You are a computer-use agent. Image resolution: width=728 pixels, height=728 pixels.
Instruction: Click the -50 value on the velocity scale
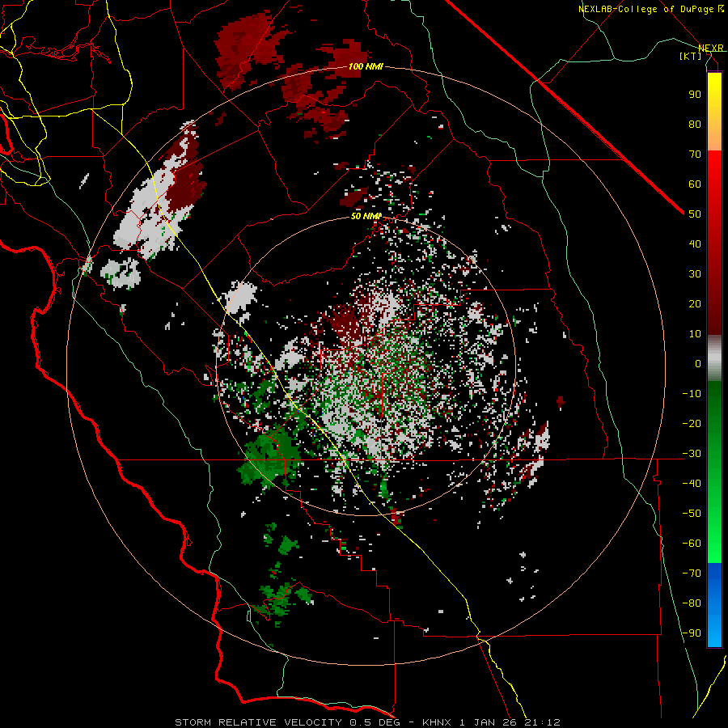[x=692, y=514]
